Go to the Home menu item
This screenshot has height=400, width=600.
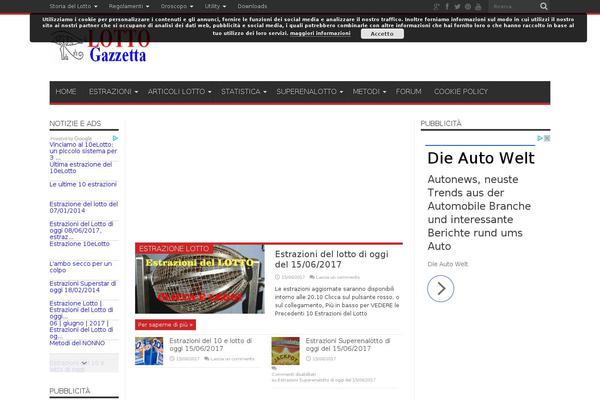click(66, 91)
